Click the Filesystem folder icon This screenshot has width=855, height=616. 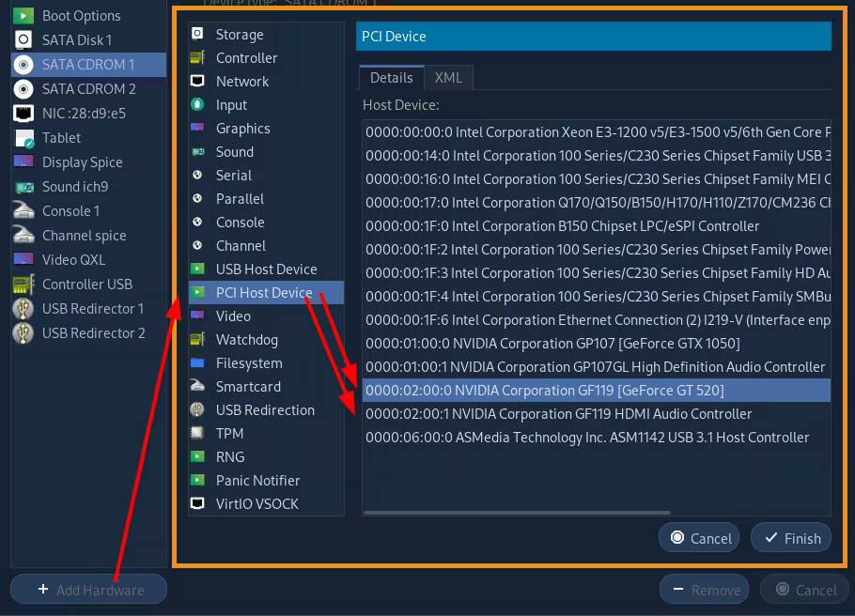pyautogui.click(x=197, y=363)
